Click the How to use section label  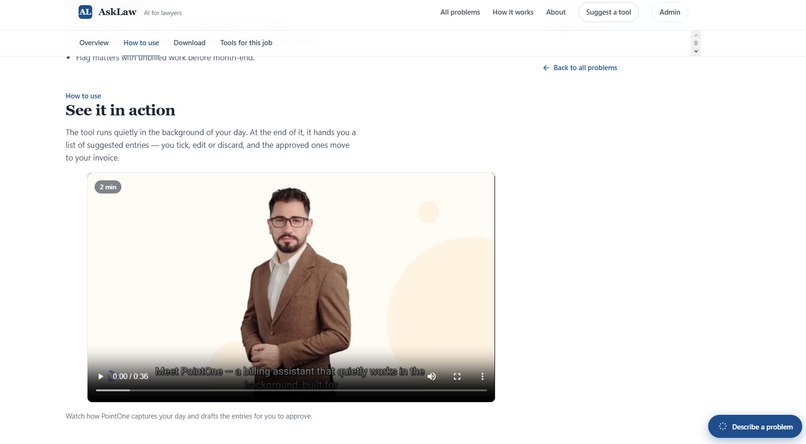[x=83, y=96]
